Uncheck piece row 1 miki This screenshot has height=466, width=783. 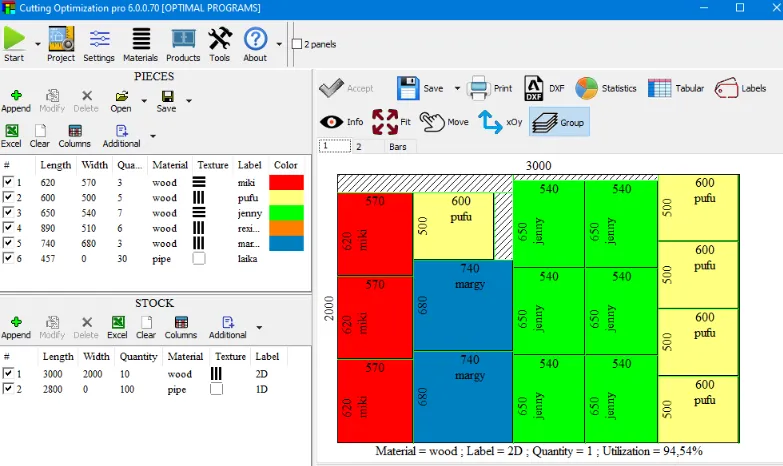(8, 182)
